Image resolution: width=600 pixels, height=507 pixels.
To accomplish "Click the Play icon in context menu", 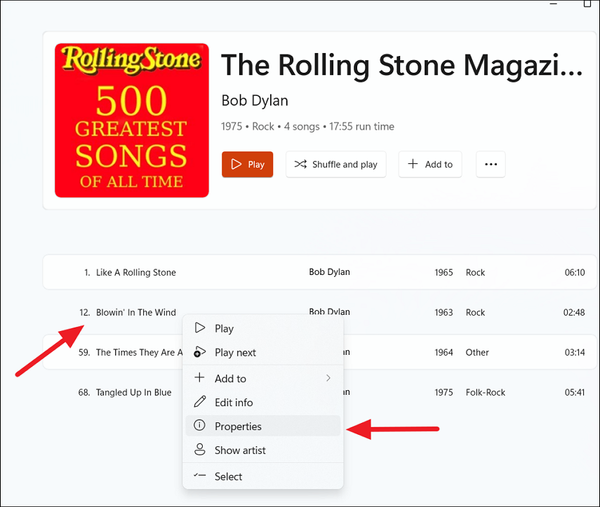I will pyautogui.click(x=199, y=328).
